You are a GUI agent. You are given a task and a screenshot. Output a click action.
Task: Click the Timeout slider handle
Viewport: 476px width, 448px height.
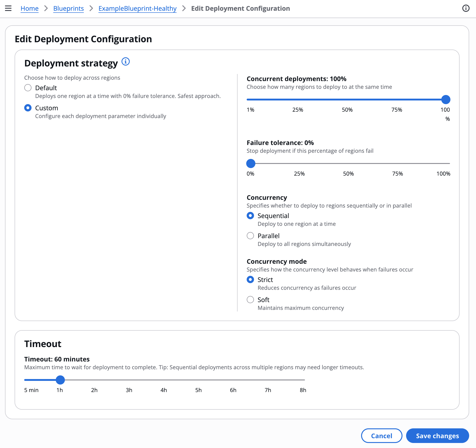click(60, 380)
